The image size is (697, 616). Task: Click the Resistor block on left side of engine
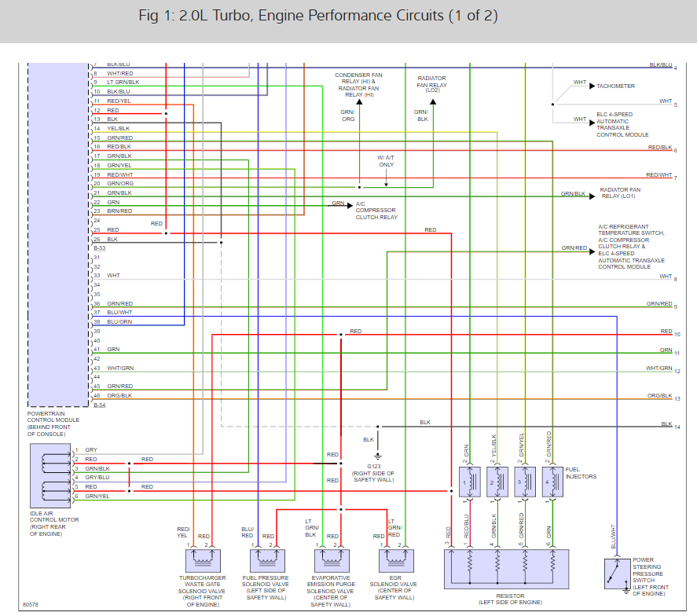point(506,570)
